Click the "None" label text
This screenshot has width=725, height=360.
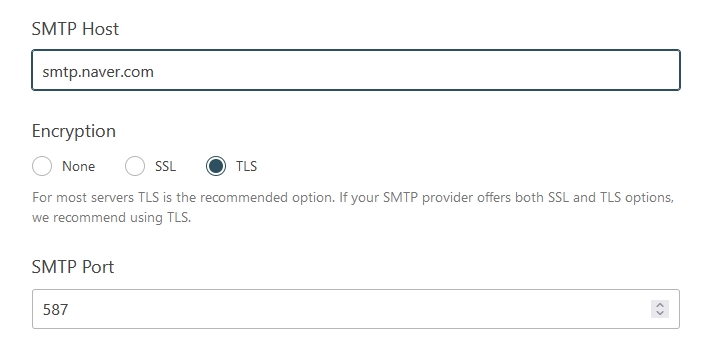79,166
